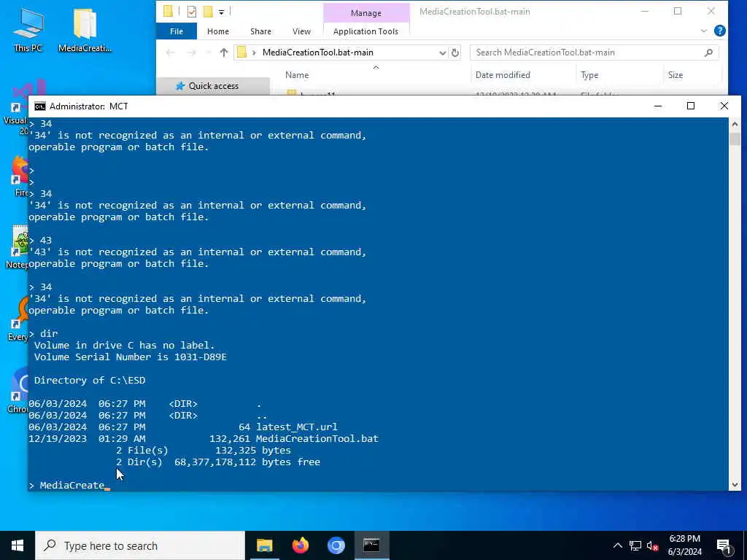Select Quick access in navigation pane
Viewport: 747px width, 560px height.
[213, 86]
